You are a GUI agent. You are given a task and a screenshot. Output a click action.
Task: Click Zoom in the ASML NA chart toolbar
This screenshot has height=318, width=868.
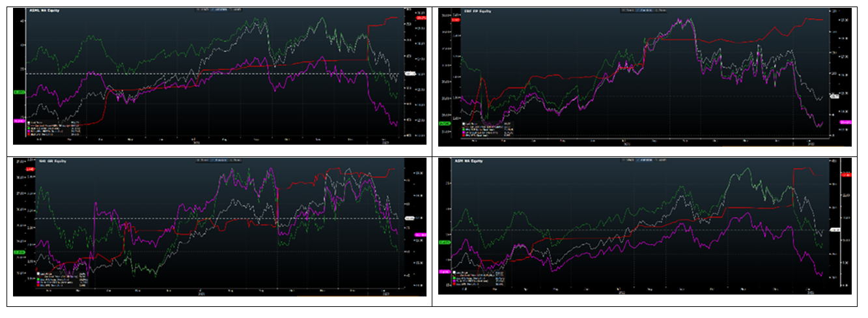click(x=236, y=10)
